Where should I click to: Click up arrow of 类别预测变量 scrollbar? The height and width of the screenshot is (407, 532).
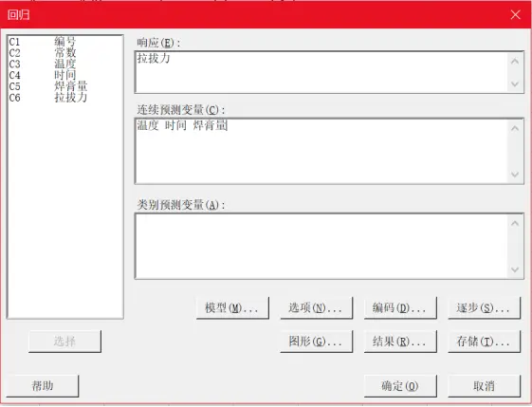[515, 223]
